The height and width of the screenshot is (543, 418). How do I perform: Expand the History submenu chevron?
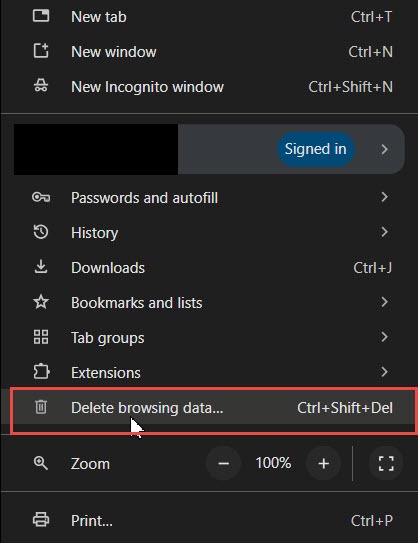384,232
